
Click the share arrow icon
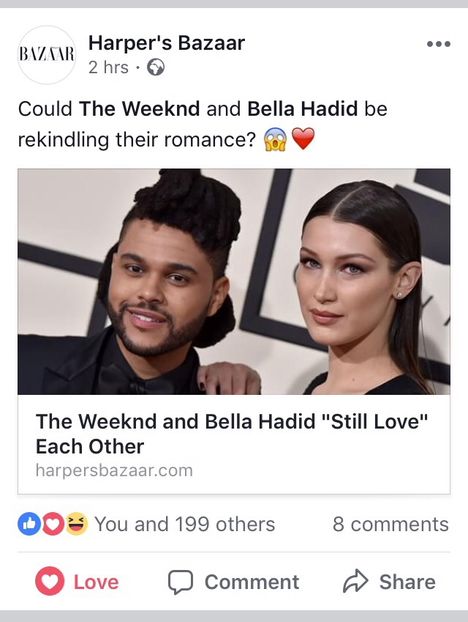tap(355, 581)
